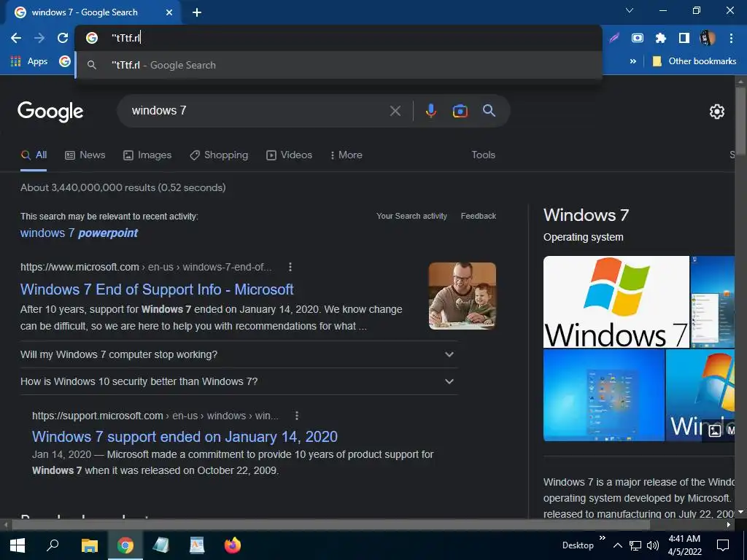Image resolution: width=747 pixels, height=560 pixels.
Task: Open the purple feather extension icon
Action: click(614, 38)
